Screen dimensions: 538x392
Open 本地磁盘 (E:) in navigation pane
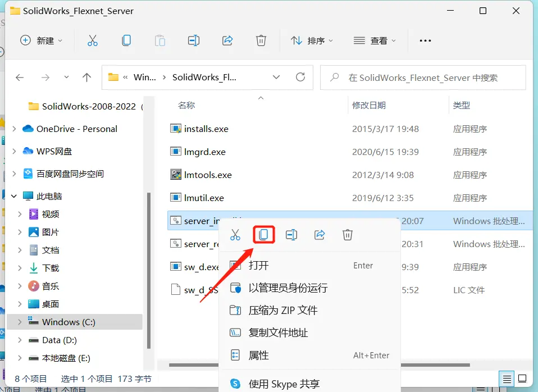point(66,358)
